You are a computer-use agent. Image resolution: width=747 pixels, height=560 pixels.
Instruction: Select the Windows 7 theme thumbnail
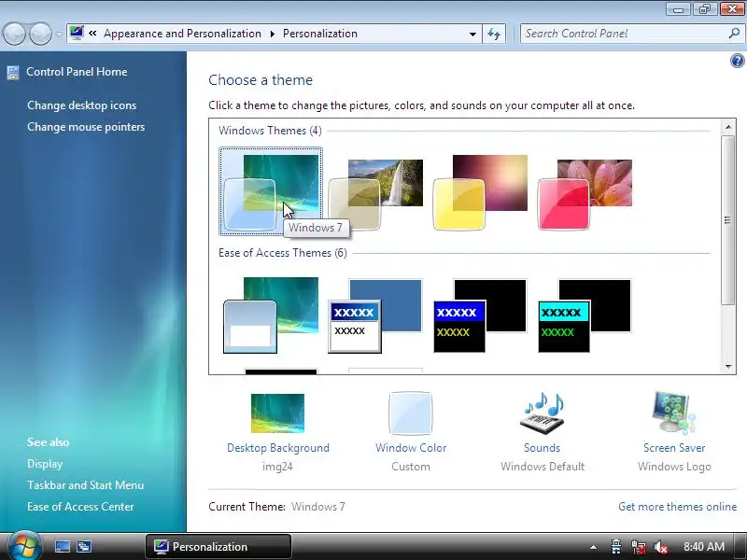271,191
